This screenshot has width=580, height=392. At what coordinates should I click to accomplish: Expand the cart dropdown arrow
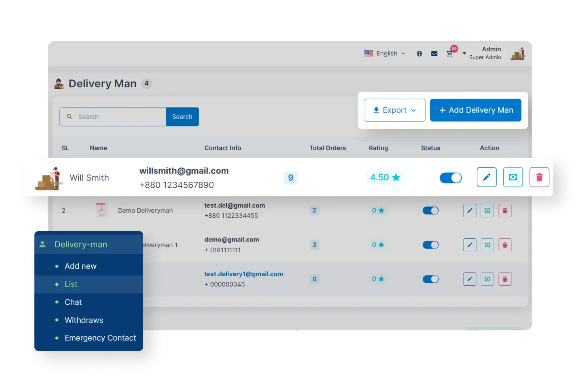tap(463, 53)
